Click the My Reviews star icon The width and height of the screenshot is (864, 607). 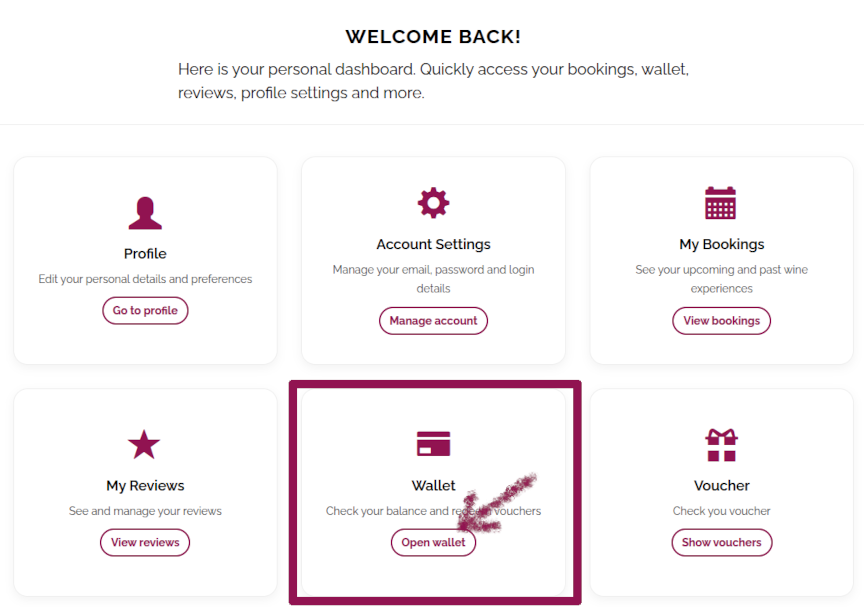[x=144, y=444]
